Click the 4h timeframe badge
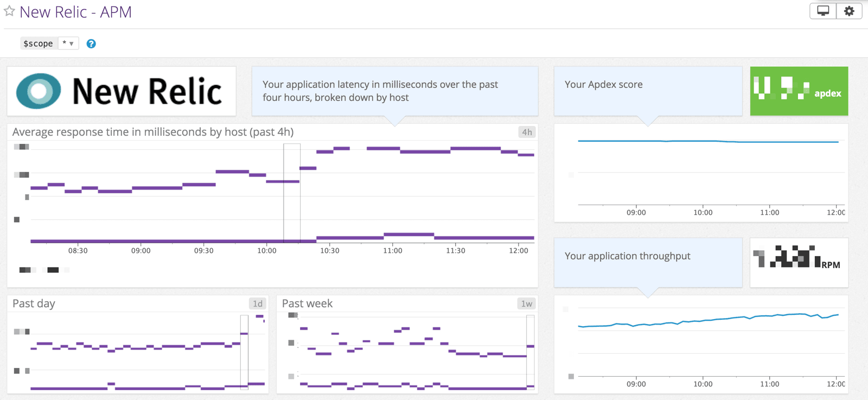 tap(526, 132)
